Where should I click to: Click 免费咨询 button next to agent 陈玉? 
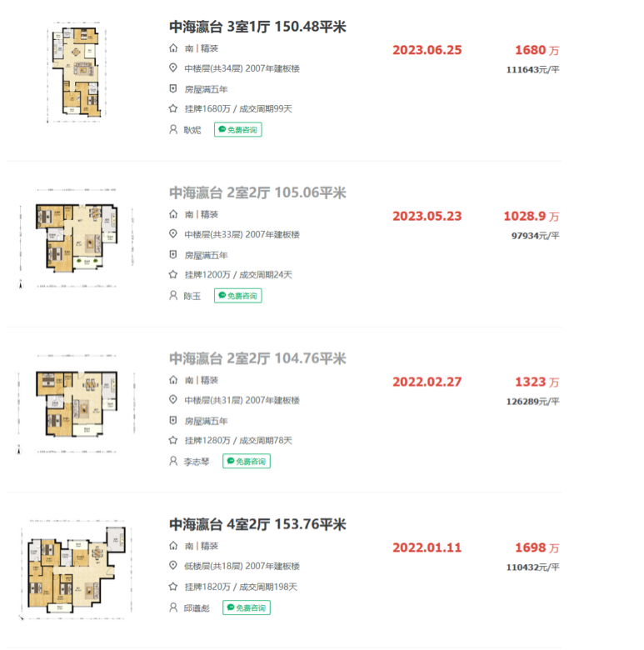coord(238,296)
